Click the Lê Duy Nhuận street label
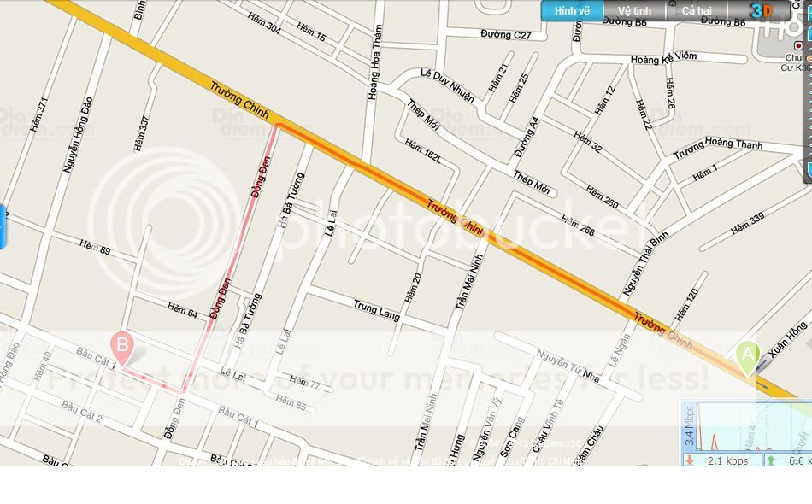 click(x=447, y=85)
